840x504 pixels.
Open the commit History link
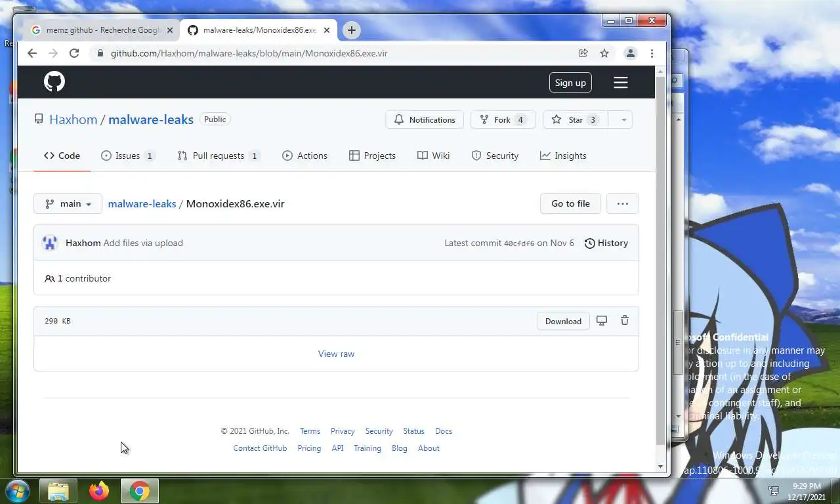[606, 243]
